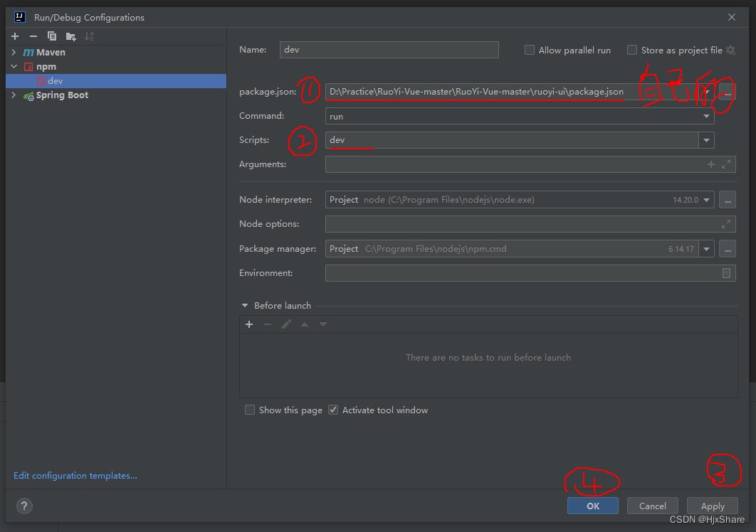Expand the Maven tree node
The width and height of the screenshot is (756, 532).
pos(13,52)
